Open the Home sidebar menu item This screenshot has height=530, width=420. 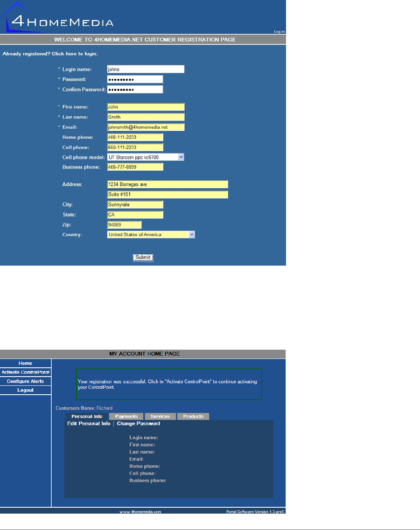[26, 364]
